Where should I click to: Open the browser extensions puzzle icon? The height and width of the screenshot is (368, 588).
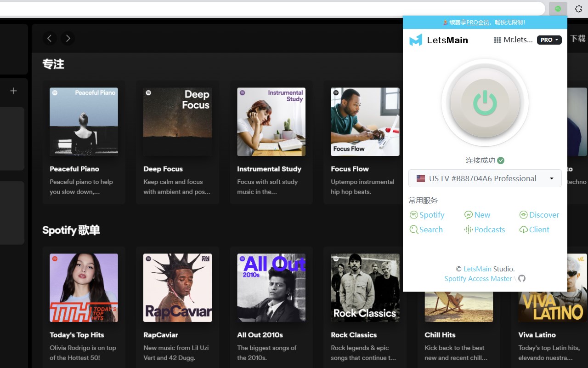tap(578, 9)
